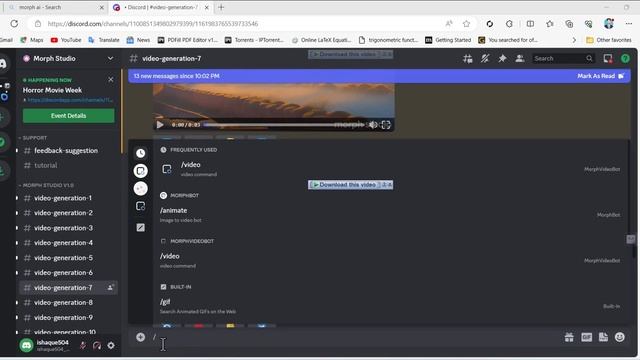Mute the video volume speaker
Image resolution: width=640 pixels, height=360 pixels.
pos(373,124)
